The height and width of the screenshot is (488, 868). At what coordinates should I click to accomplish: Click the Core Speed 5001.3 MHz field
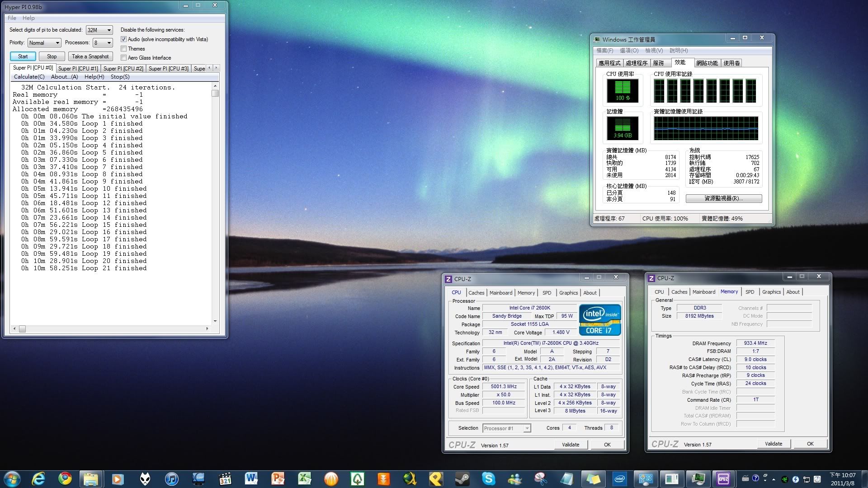point(504,387)
